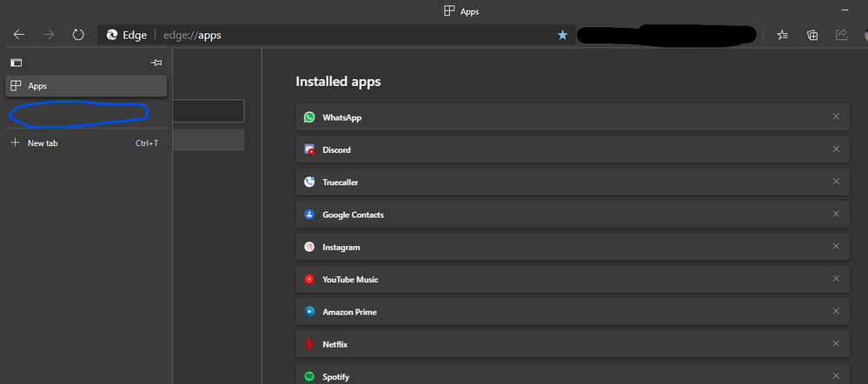Click the edge://apps address field

336,35
